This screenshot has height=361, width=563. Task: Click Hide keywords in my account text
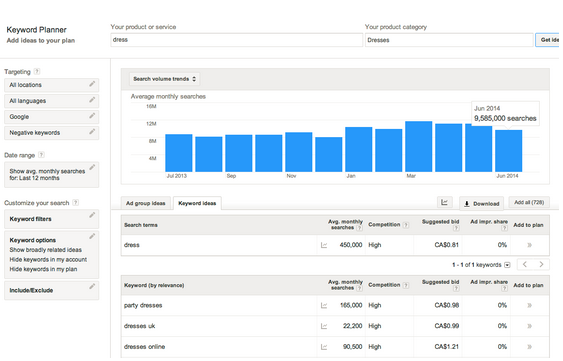48,260
